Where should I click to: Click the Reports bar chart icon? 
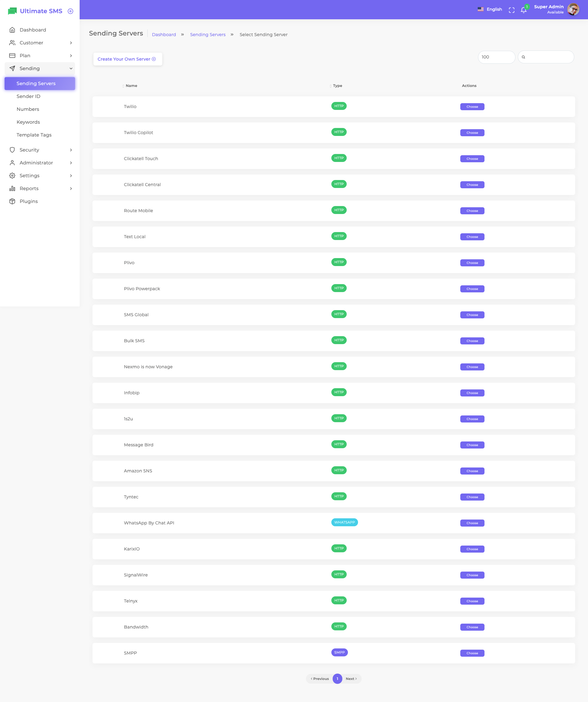pyautogui.click(x=12, y=189)
